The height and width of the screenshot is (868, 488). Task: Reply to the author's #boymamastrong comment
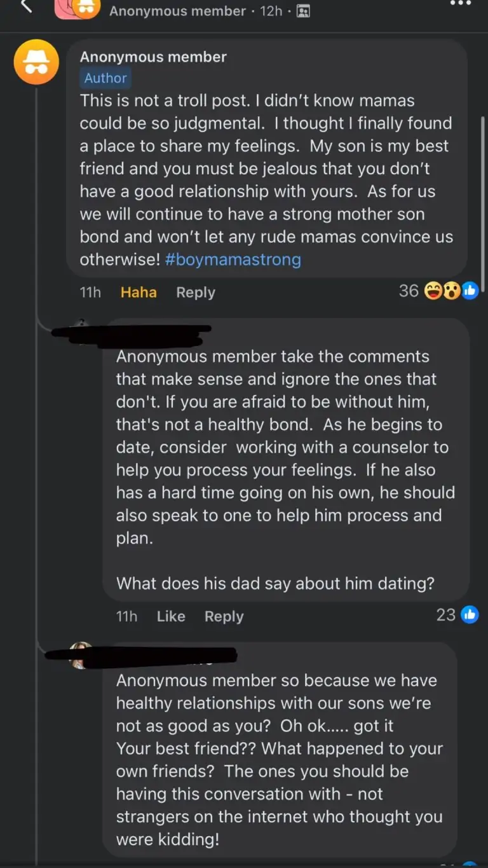pos(195,293)
